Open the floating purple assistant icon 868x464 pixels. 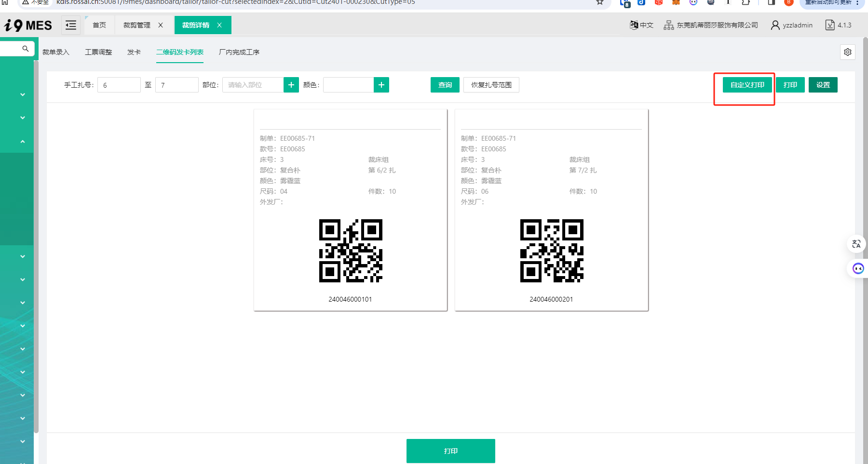[858, 268]
